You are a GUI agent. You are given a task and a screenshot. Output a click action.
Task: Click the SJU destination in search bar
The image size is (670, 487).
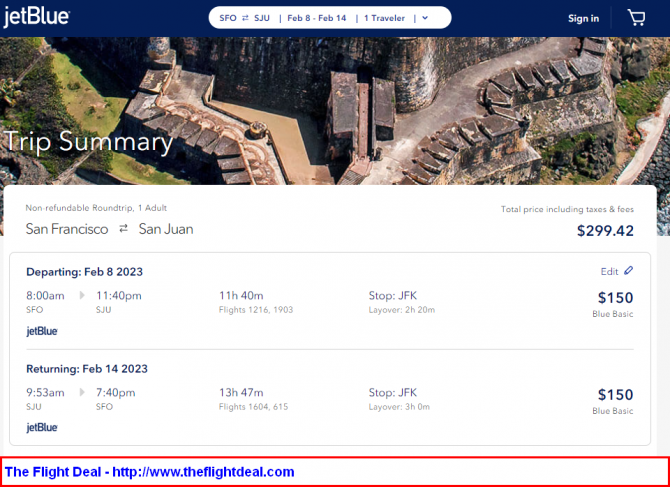click(x=262, y=18)
